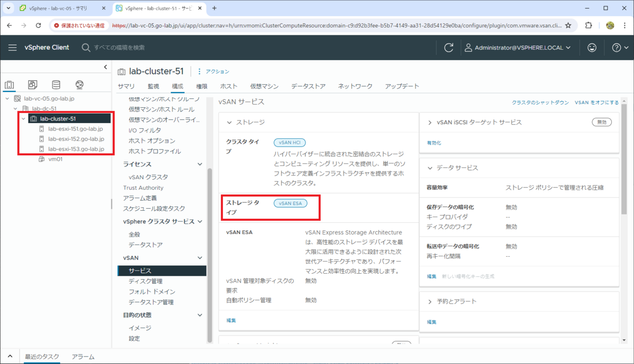Screen dimensions: 634x364
Task: Switch to Storage inventory icon
Action: pos(56,85)
